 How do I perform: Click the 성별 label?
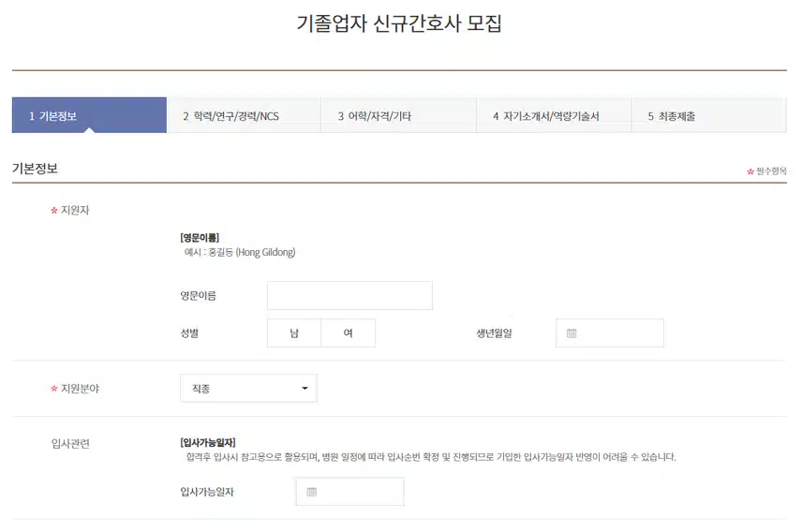(189, 333)
